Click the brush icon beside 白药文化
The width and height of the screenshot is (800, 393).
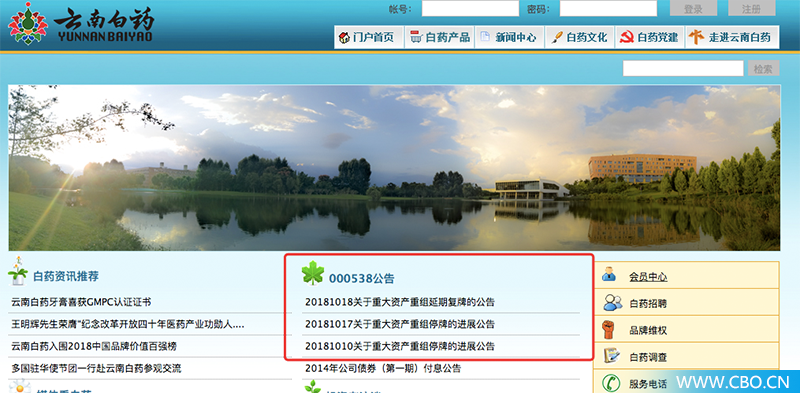pyautogui.click(x=557, y=37)
